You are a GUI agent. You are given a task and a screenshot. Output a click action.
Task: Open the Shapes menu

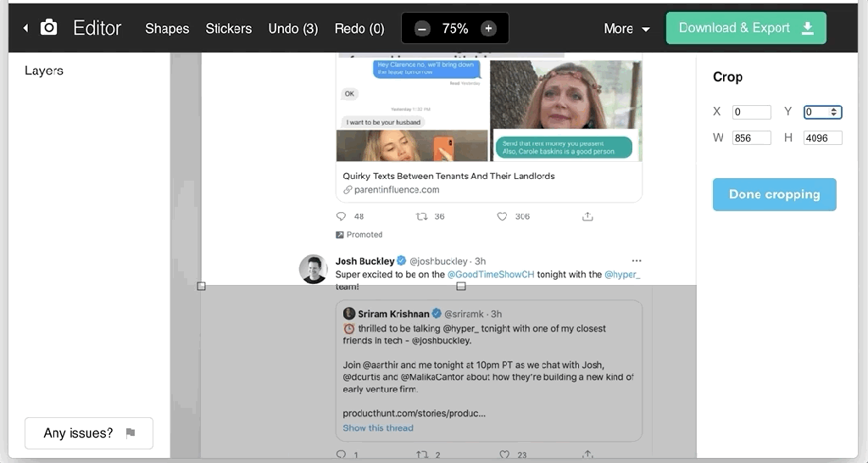pyautogui.click(x=167, y=28)
